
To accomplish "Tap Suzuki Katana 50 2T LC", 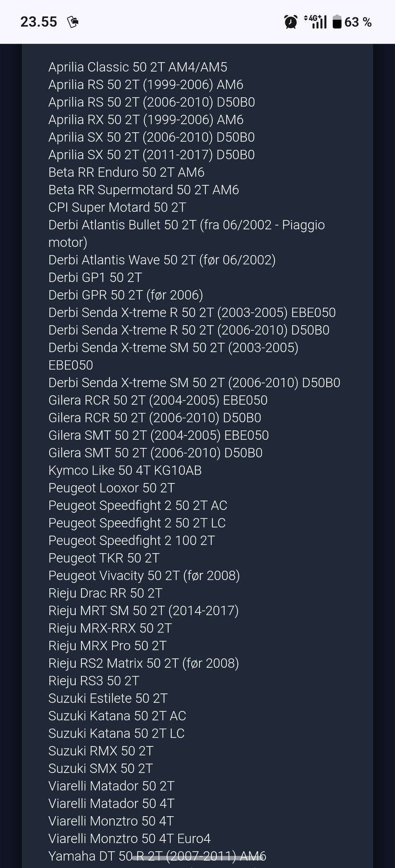I will pos(116,733).
